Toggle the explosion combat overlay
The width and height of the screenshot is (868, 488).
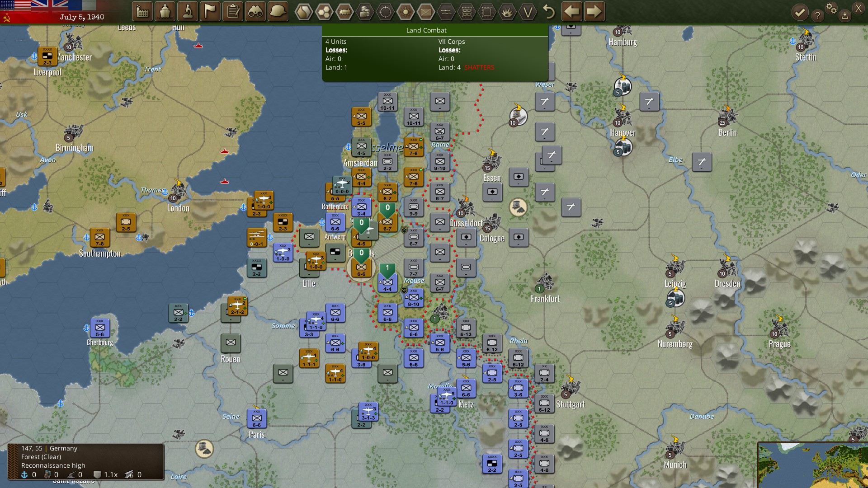(507, 12)
